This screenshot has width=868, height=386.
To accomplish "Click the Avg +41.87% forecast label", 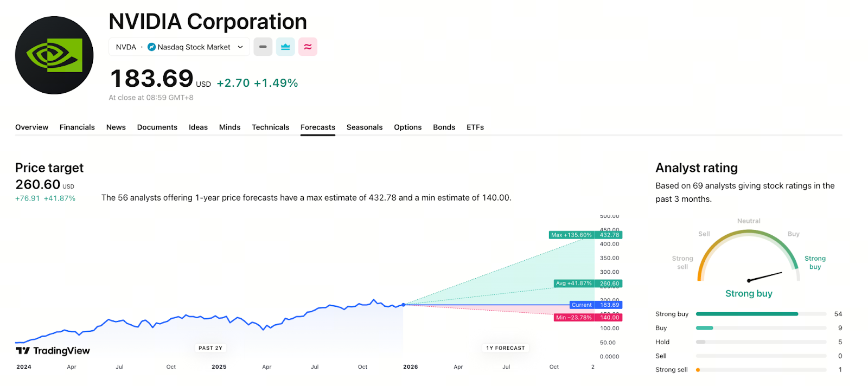I will (x=574, y=284).
